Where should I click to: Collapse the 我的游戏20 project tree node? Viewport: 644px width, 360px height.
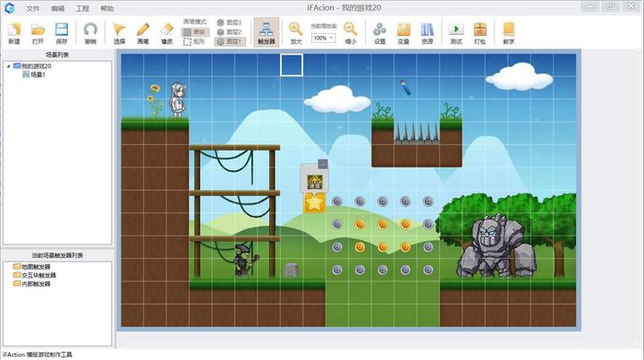pyautogui.click(x=8, y=66)
